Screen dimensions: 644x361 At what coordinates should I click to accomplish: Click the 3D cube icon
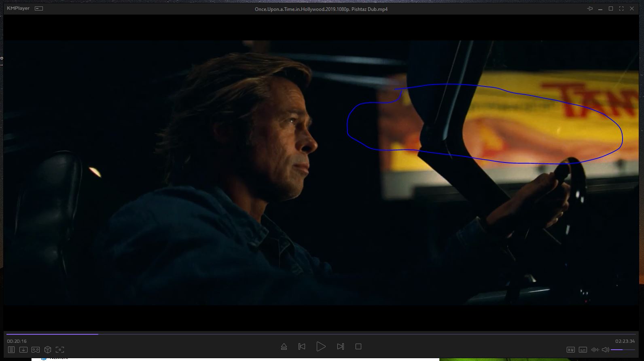point(48,350)
